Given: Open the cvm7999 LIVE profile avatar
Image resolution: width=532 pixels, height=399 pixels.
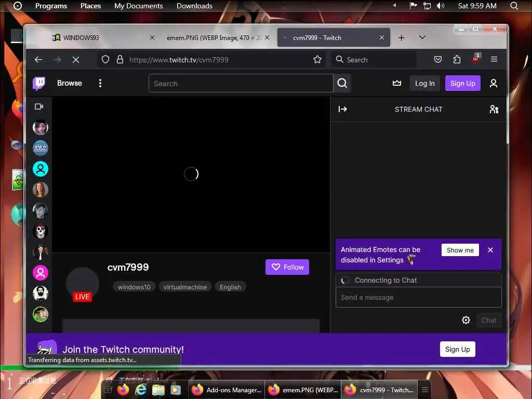Looking at the screenshot, I should click(83, 284).
